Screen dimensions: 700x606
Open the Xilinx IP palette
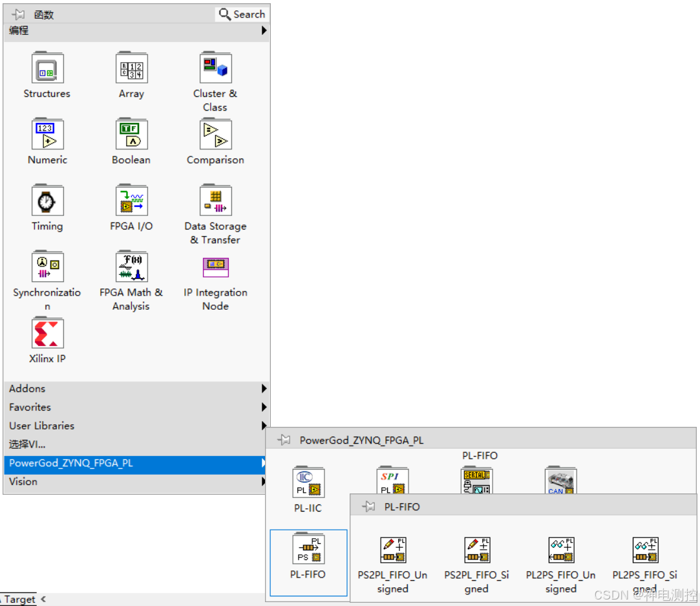tap(47, 333)
